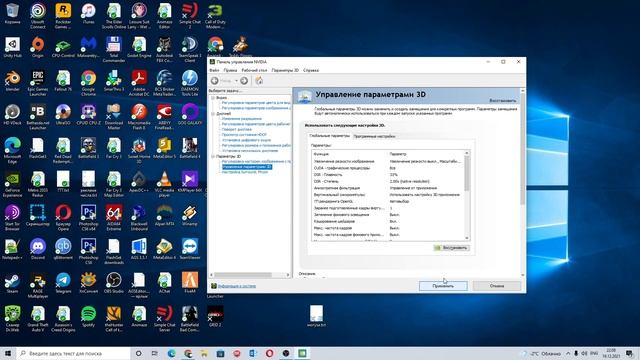Select Вертикальный синхроимпульс setting row
640x360 pixels.
pyautogui.click(x=388, y=195)
